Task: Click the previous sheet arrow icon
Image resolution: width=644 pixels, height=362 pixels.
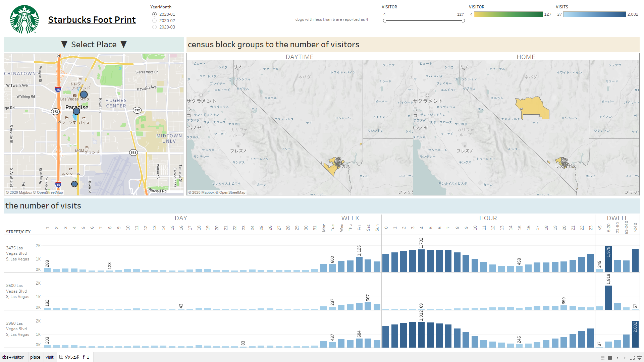Action: [x=618, y=358]
